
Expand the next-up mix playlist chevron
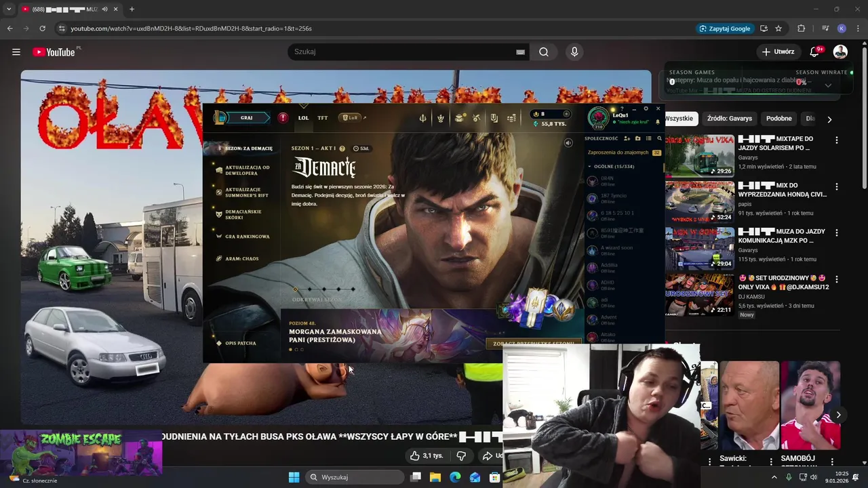tap(828, 85)
